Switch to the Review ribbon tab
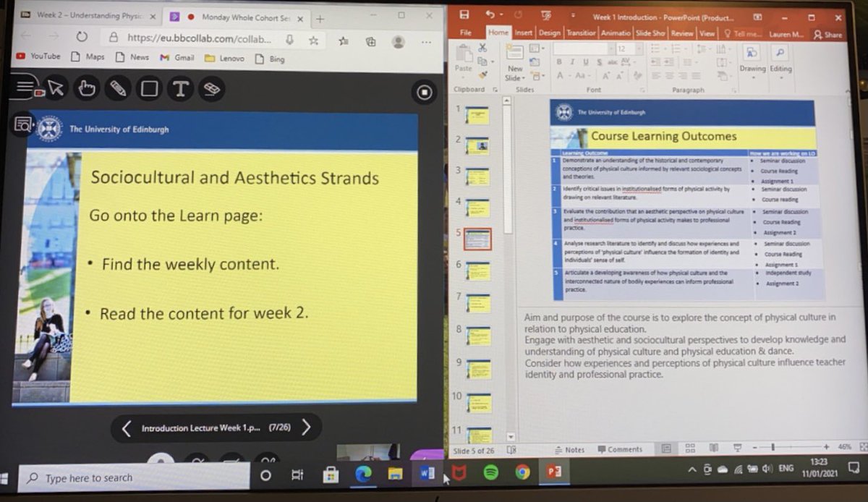The width and height of the screenshot is (868, 502). tap(681, 33)
